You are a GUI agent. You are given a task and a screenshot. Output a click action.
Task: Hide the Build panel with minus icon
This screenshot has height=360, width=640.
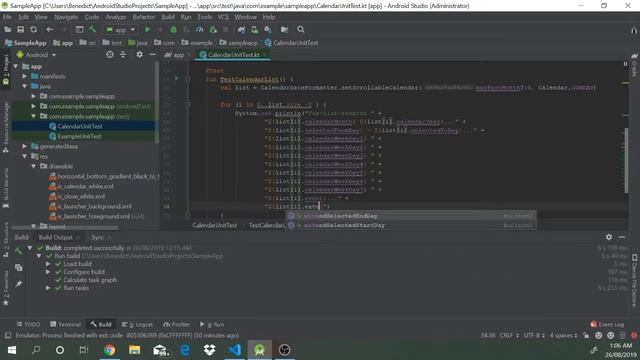pyautogui.click(x=622, y=237)
